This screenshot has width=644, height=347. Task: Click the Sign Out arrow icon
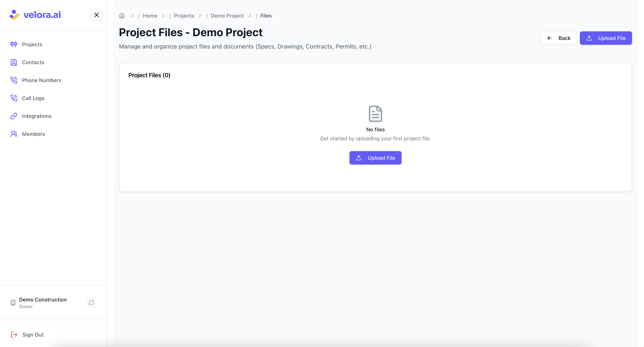(x=14, y=335)
